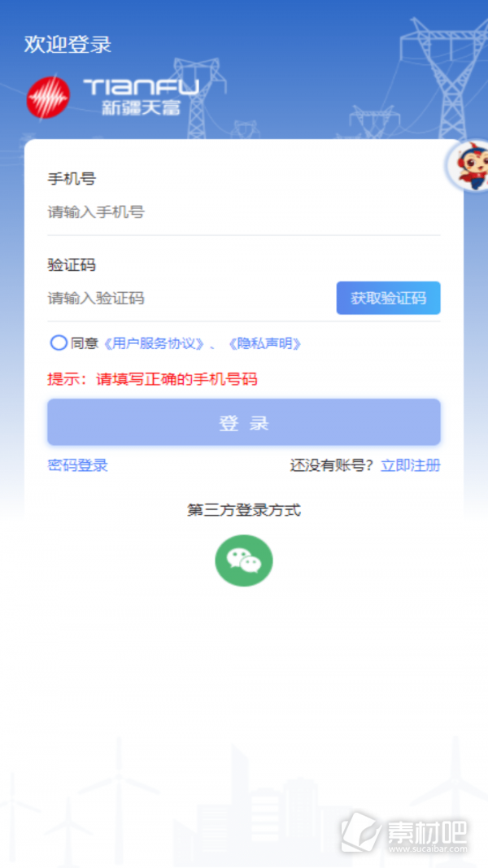Image resolution: width=488 pixels, height=868 pixels.
Task: Submit with the 登 录 button
Action: [x=243, y=422]
